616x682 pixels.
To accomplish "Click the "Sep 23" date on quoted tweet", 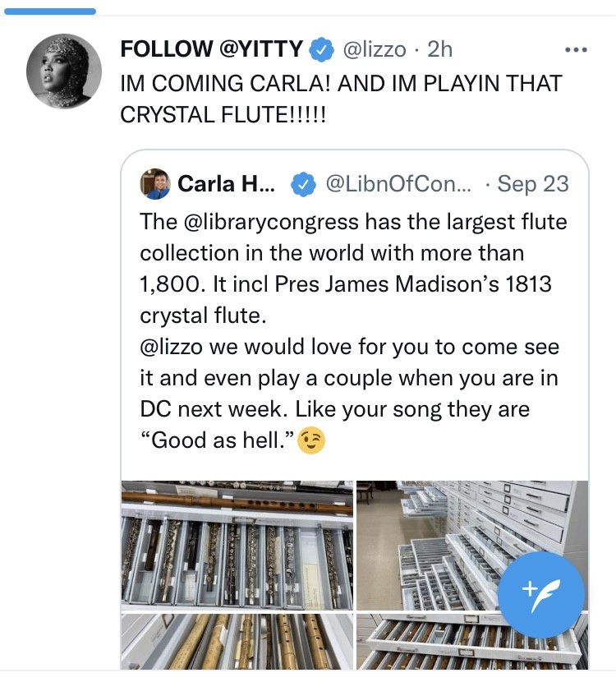I will tap(533, 185).
